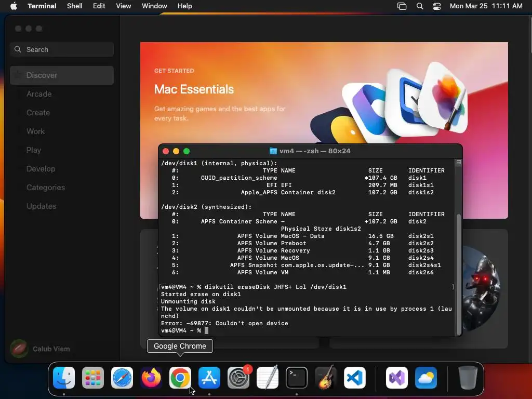532x399 pixels.
Task: Open Categories in App Store sidebar
Action: point(62,187)
